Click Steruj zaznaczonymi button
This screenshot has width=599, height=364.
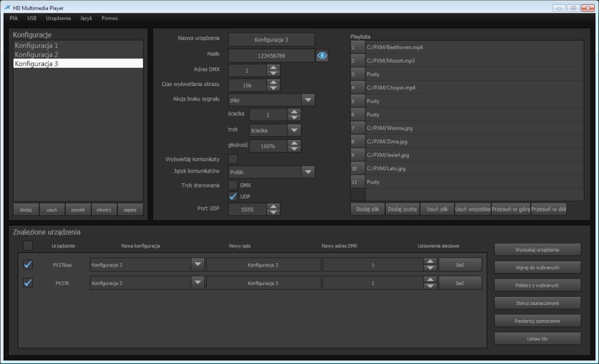coord(538,303)
